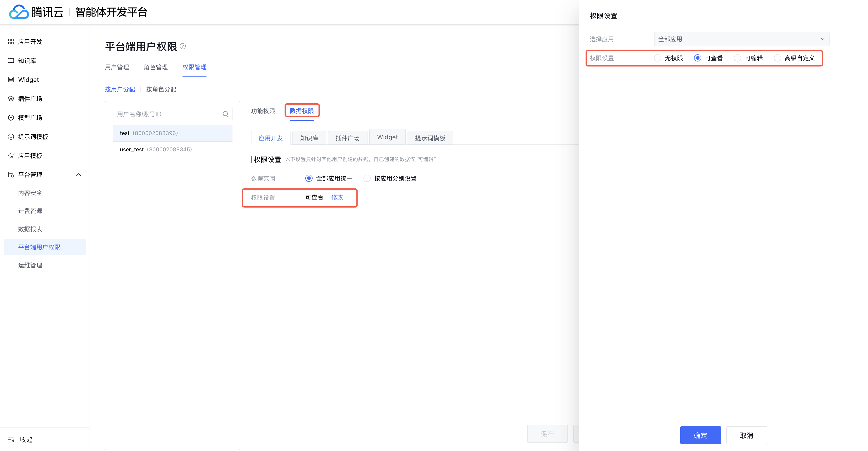Click the 知识库 book icon
This screenshot has height=451, width=868.
pyautogui.click(x=11, y=61)
